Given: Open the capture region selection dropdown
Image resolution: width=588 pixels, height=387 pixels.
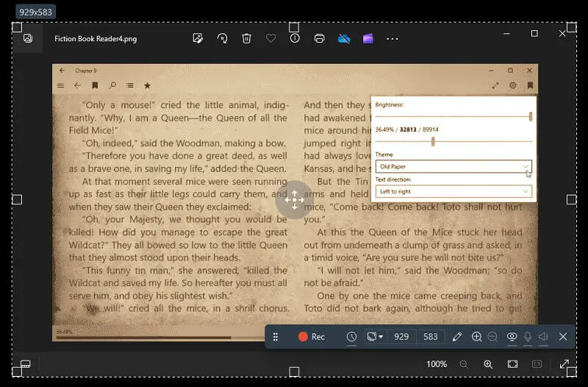Looking at the screenshot, I should [x=375, y=337].
